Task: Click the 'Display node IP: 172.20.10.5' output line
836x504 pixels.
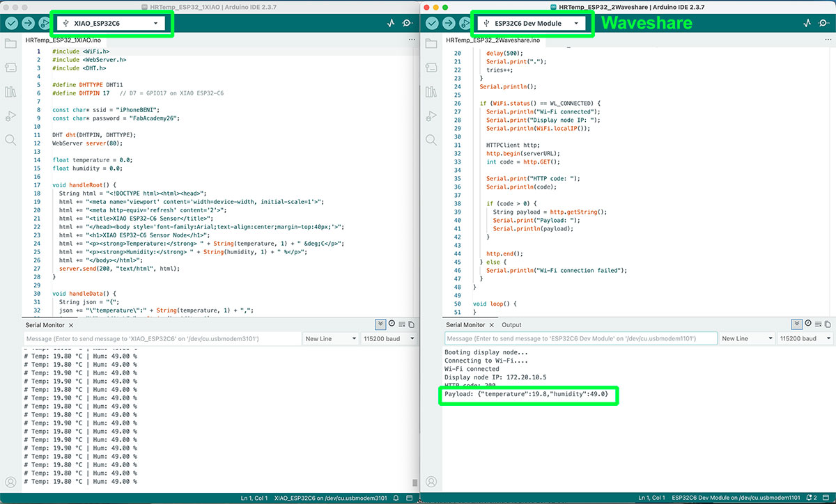Action: [496, 378]
